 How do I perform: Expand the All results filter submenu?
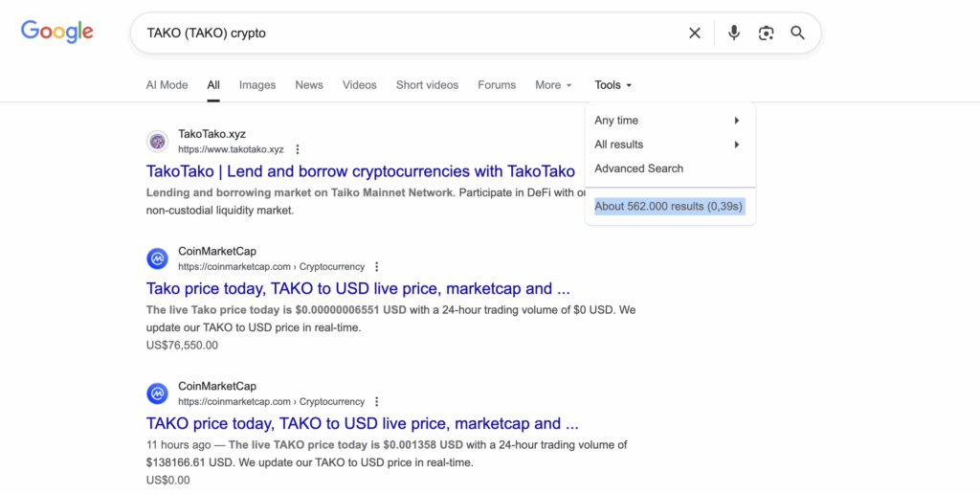click(668, 145)
